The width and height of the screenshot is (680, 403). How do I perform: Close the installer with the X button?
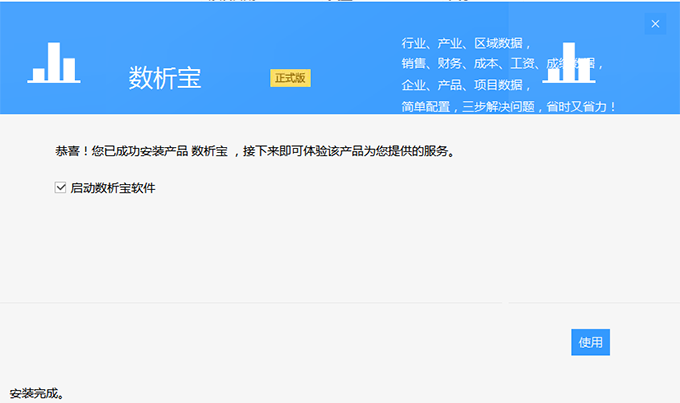click(x=655, y=24)
